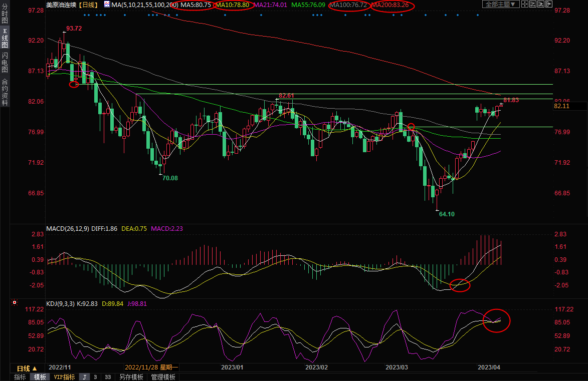Open MA(5,10,21,55,100,200) indicator parameters

(x=141, y=5)
